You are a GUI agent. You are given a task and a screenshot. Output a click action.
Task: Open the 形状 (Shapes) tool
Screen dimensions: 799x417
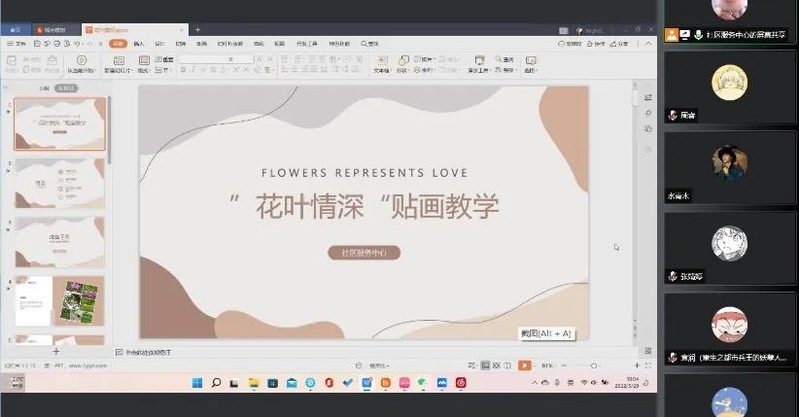[x=403, y=64]
